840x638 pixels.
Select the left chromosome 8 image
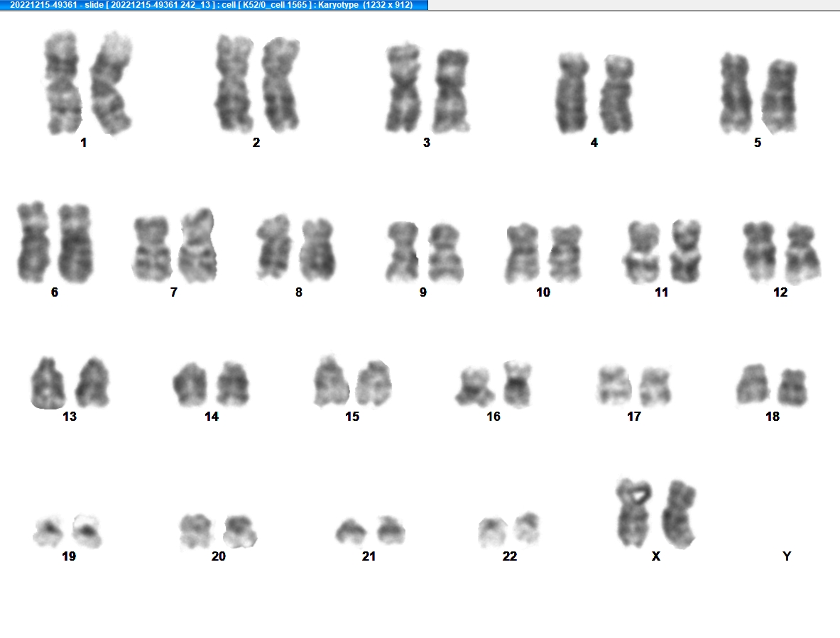274,247
